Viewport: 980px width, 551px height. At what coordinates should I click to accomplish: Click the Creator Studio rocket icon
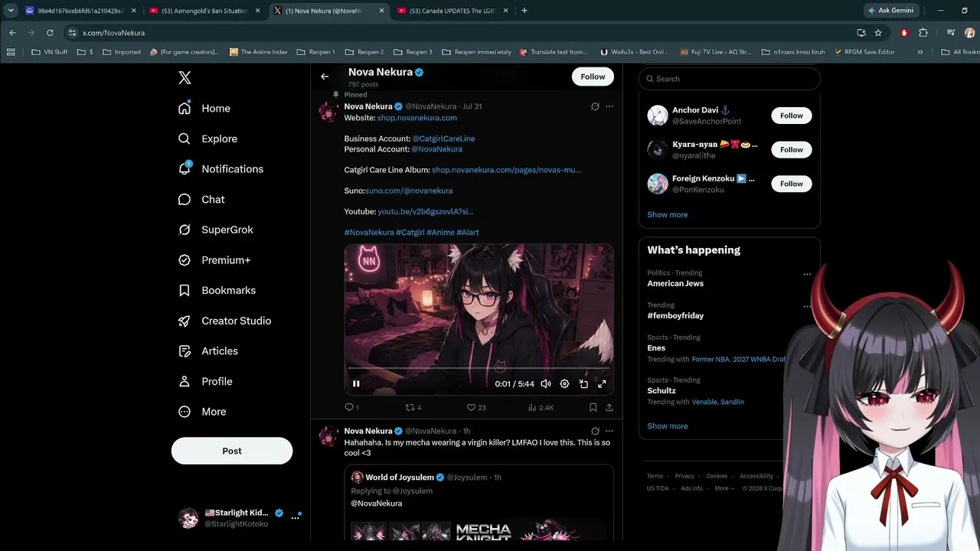pos(185,321)
